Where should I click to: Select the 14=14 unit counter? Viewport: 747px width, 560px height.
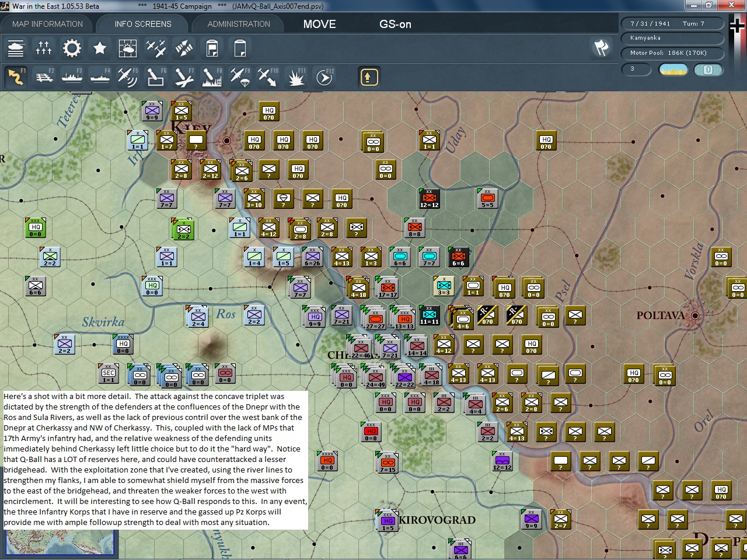417,345
